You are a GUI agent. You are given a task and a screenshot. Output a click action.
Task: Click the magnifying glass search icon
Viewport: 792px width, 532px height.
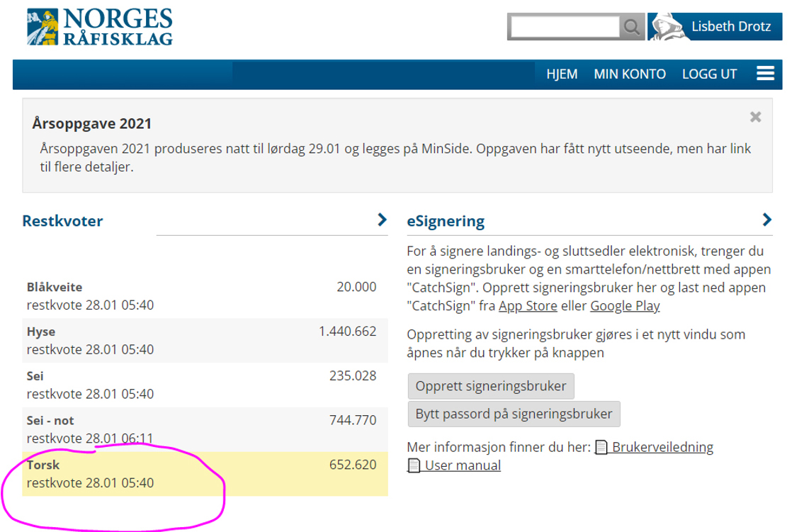tap(631, 27)
